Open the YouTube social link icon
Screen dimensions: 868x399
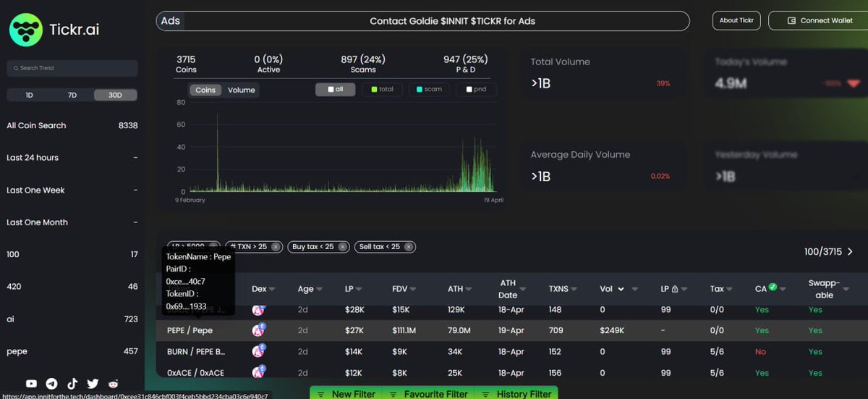31,384
